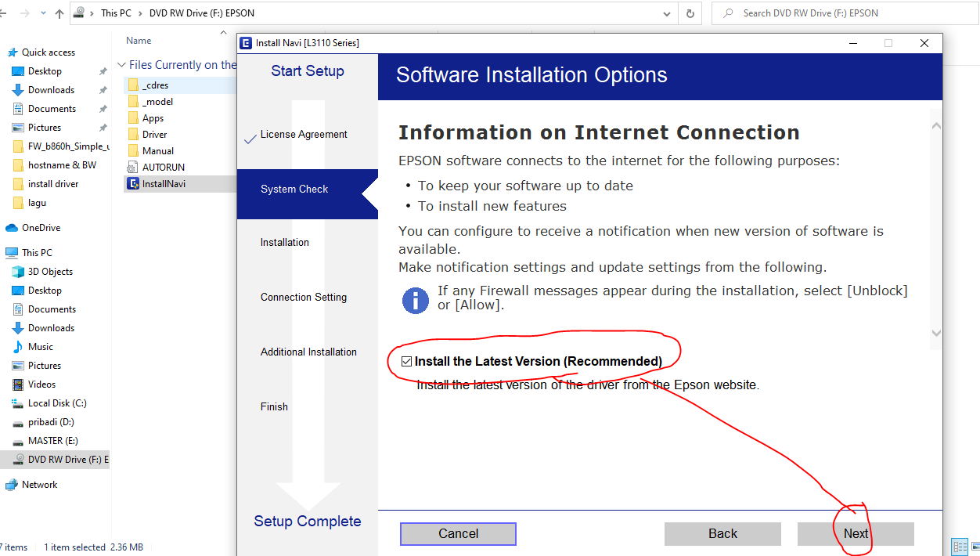
Task: Open the Manual folder
Action: [x=157, y=151]
